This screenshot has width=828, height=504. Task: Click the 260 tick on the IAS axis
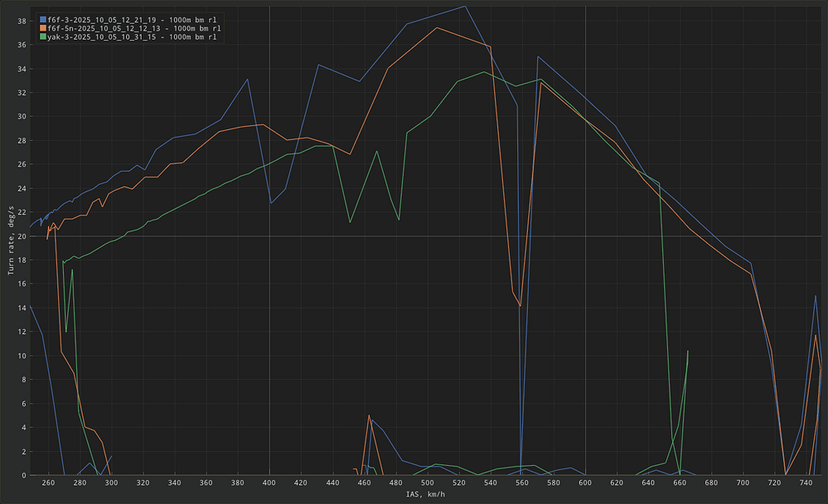48,482
